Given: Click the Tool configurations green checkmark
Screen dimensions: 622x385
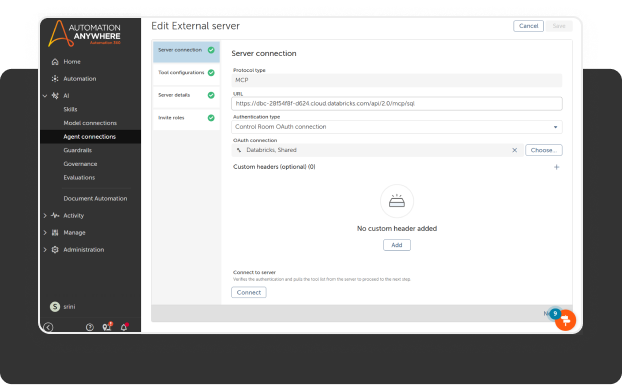Looking at the screenshot, I should pos(211,73).
